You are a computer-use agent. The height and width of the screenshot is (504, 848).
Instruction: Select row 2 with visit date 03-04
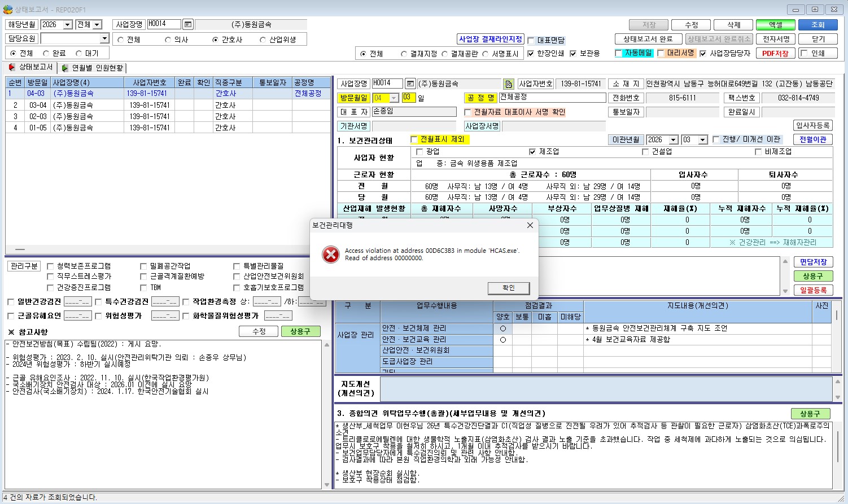pos(168,105)
